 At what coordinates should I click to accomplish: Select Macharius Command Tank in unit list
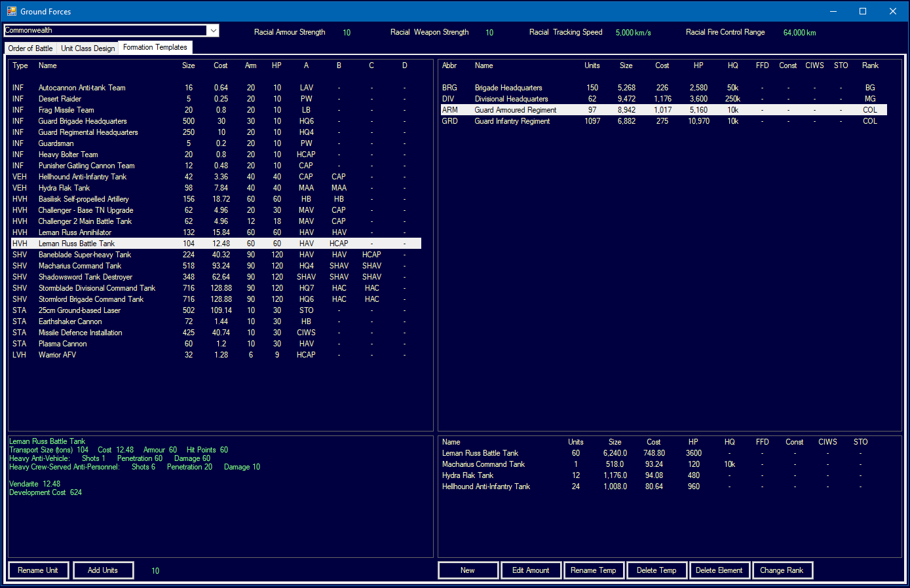216,266
